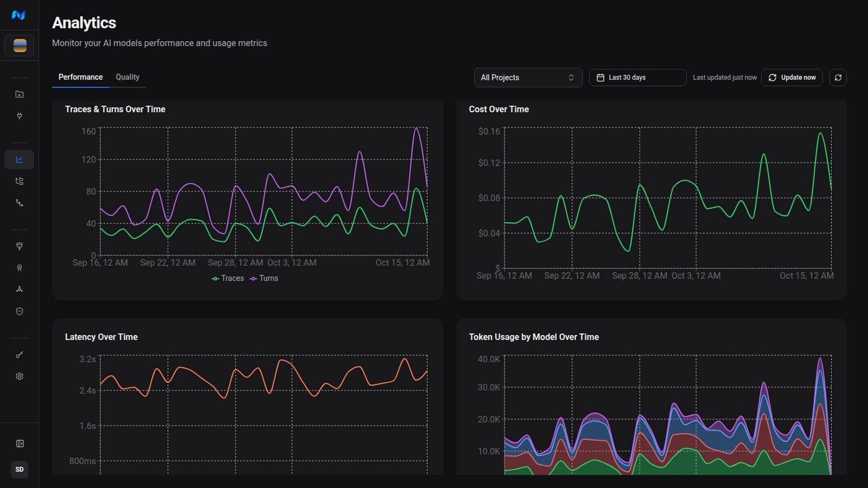This screenshot has height=488, width=868.
Task: Open the route path icon in sidebar
Action: 20,203
